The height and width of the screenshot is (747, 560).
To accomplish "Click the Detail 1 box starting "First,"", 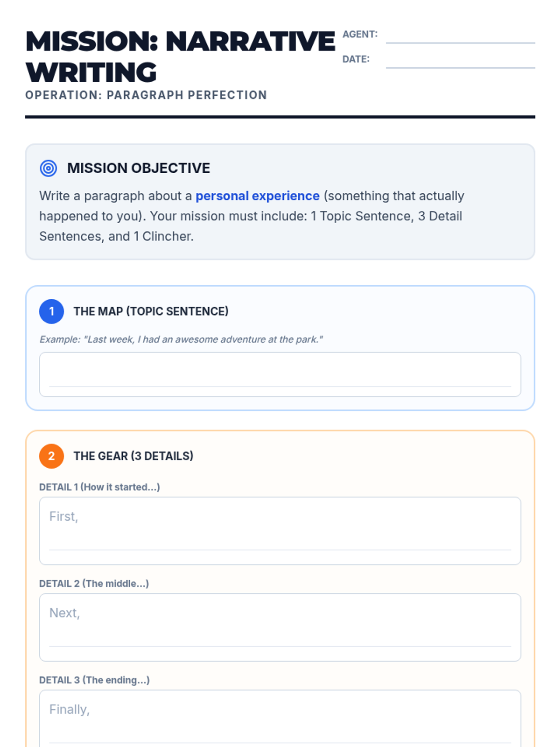I will pos(280,531).
